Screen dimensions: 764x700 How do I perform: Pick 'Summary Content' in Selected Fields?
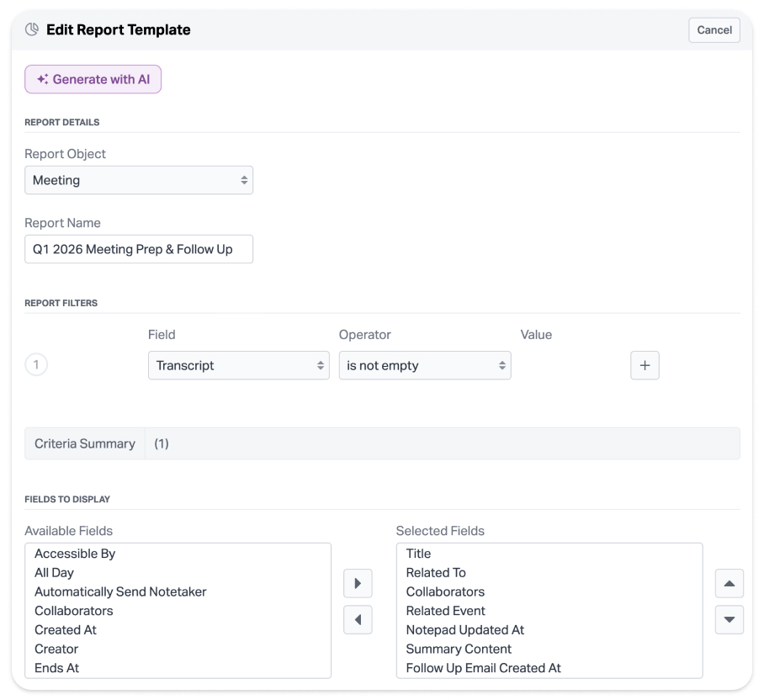click(459, 649)
